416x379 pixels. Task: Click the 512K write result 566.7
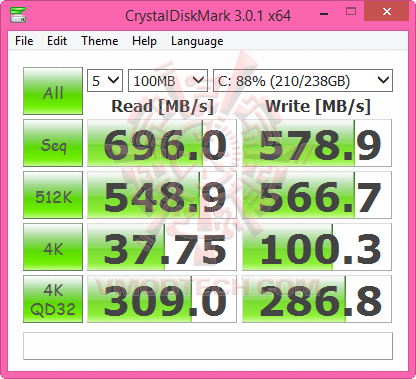coord(317,195)
